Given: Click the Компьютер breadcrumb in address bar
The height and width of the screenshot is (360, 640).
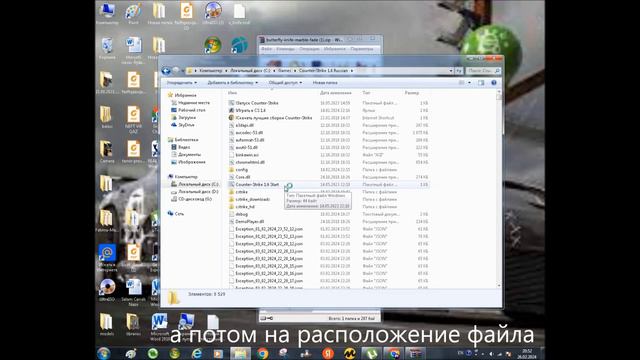Looking at the screenshot, I should [211, 71].
